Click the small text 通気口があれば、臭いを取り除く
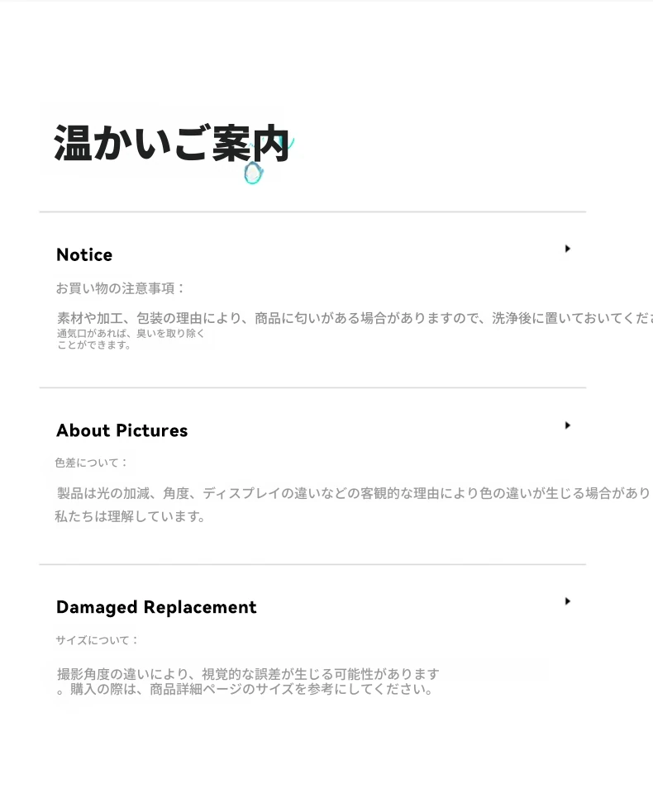Screen dimensions: 653x812 tap(131, 334)
